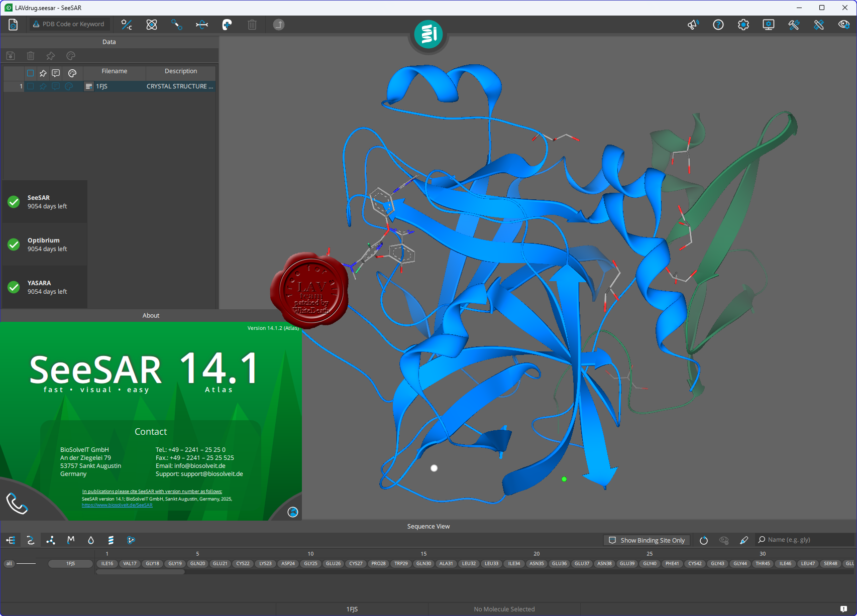Open the hammer and wrench tools icon

point(794,24)
